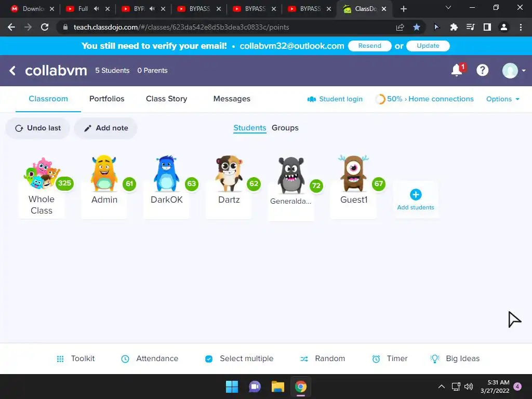Screen dimensions: 532x399
Task: Open the help question mark icon
Action: tap(482, 70)
